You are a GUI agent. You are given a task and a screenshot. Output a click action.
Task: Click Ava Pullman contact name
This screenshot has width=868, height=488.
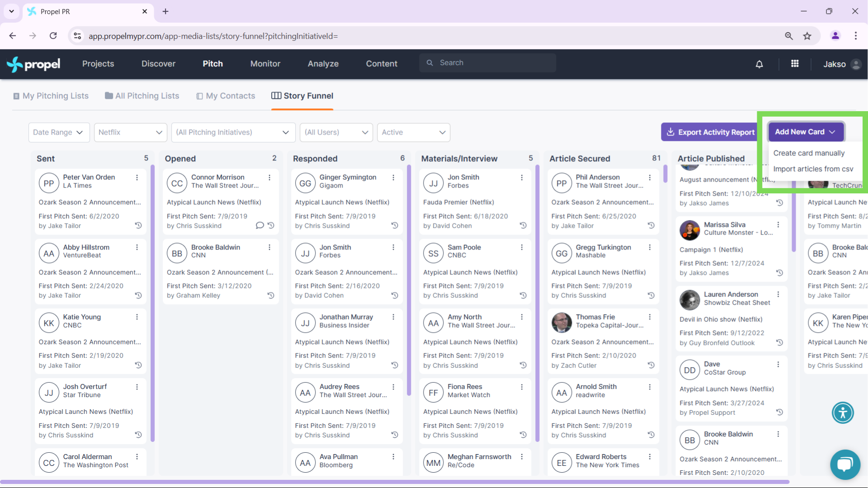(x=339, y=457)
